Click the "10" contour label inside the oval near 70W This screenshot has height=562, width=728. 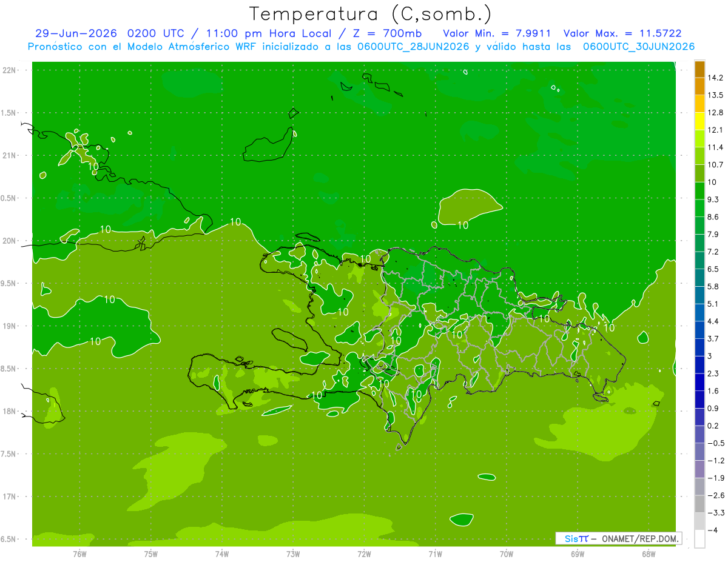click(x=463, y=225)
